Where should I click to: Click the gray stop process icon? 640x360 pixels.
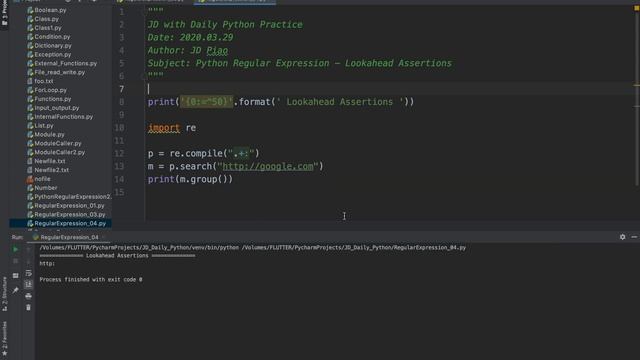16,261
